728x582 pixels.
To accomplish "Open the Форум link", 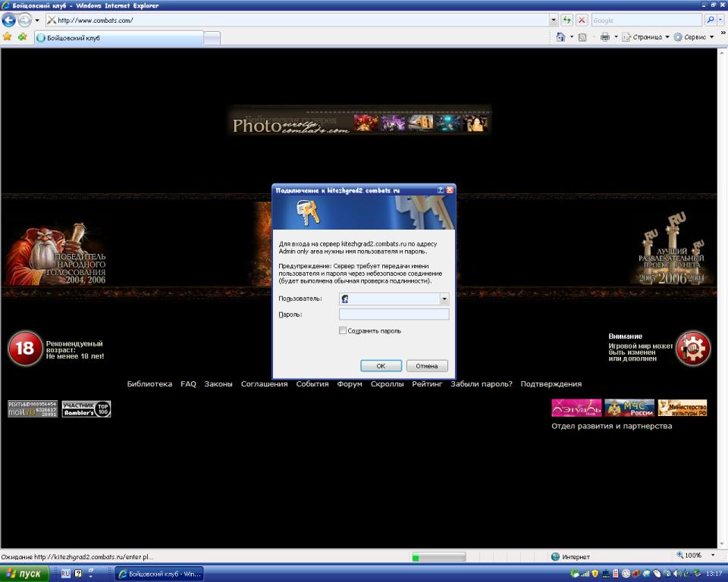I will coord(350,383).
